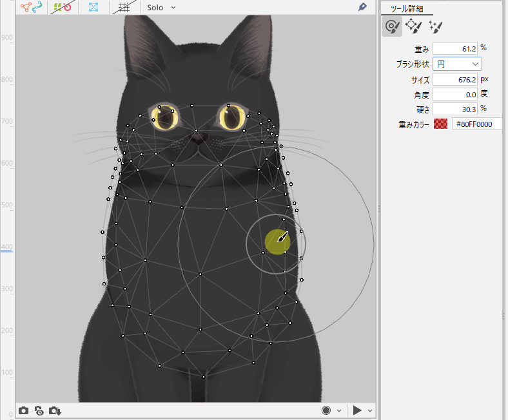Select the second weight brush tool
The width and height of the screenshot is (508, 420).
click(x=413, y=26)
